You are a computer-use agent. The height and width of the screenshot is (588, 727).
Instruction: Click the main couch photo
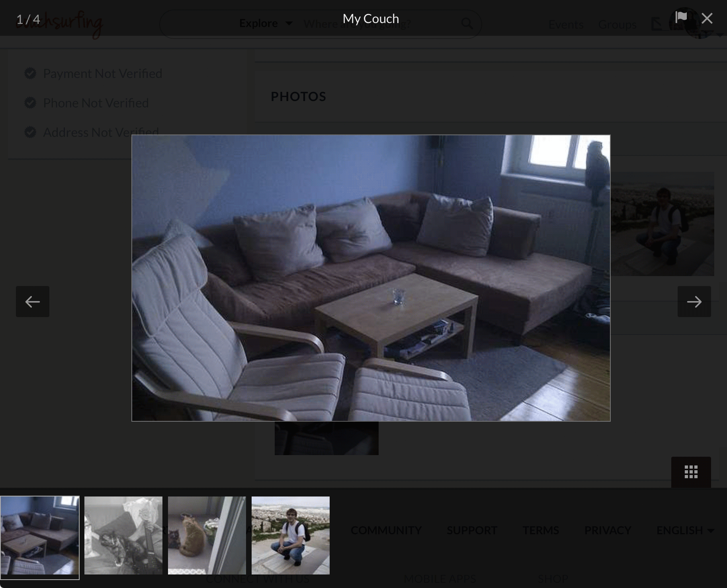pyautogui.click(x=371, y=278)
